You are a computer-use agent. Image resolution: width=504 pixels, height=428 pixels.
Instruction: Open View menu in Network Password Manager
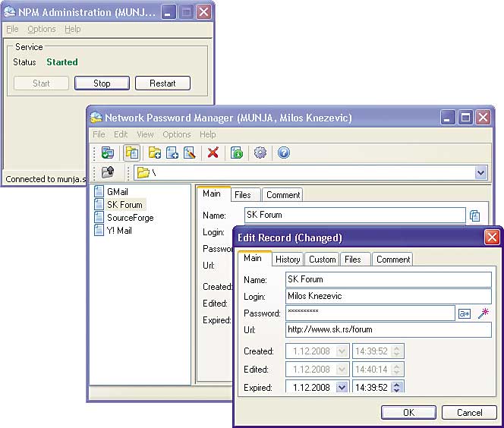tap(145, 134)
